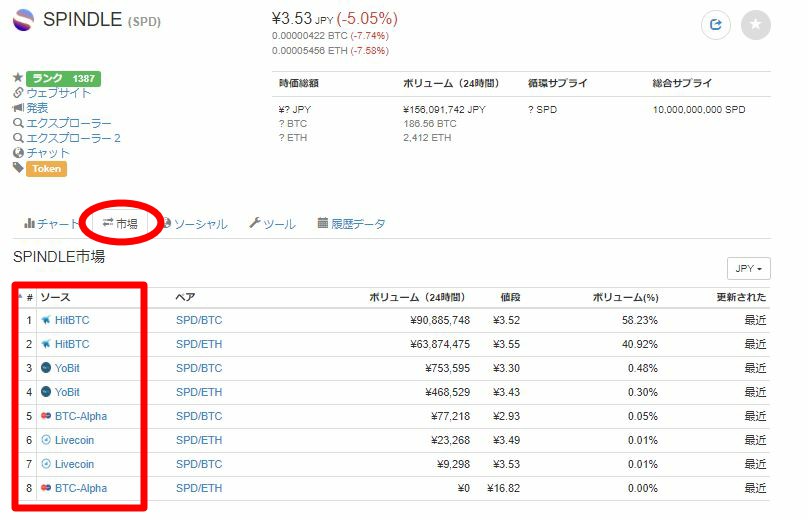Open Livecoin link in row 6
This screenshot has height=520, width=808.
tap(75, 440)
